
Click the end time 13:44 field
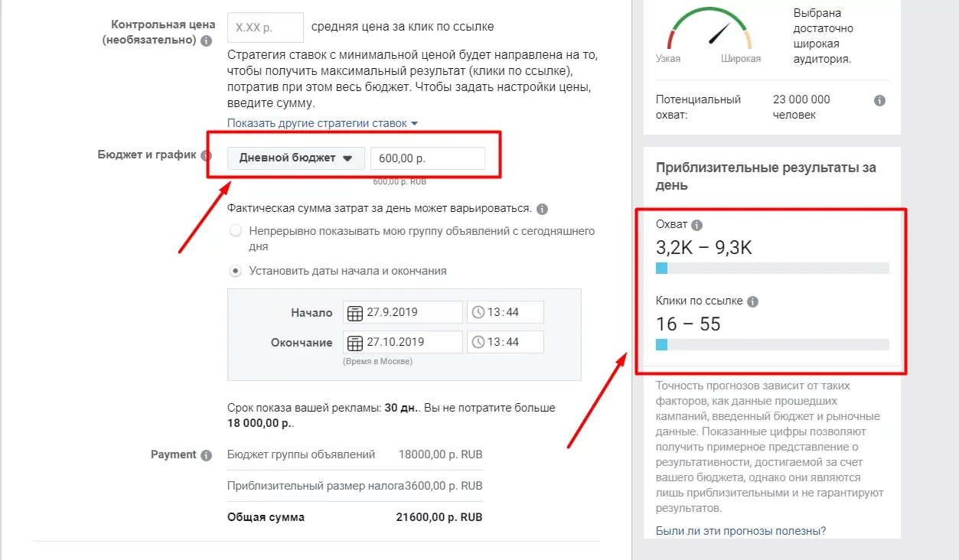505,342
